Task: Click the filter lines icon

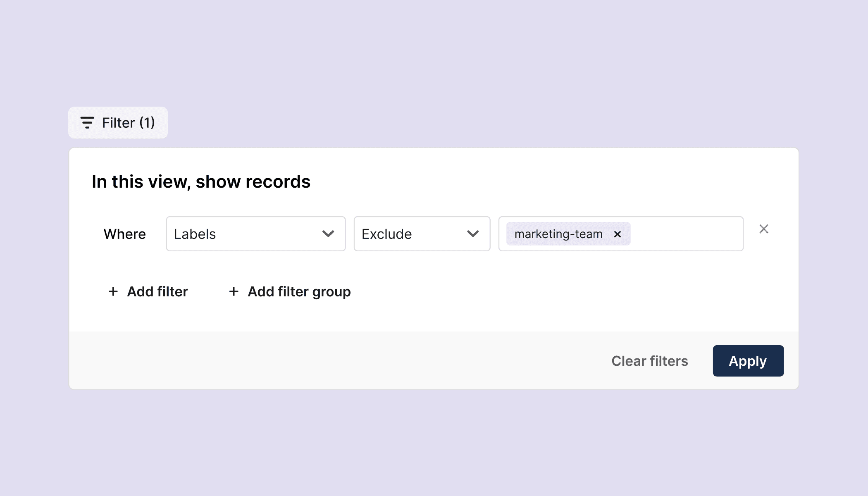Action: [87, 123]
